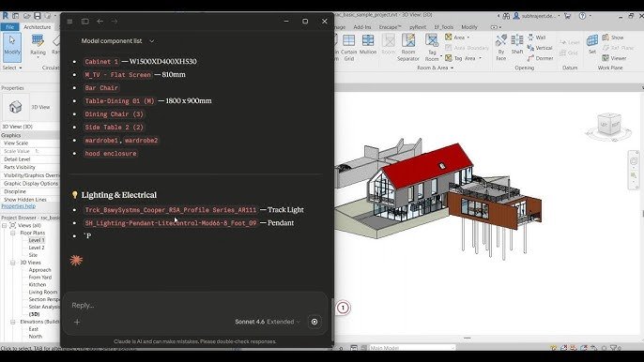This screenshot has width=644, height=362.
Task: Click the Reply message input field
Action: coord(196,305)
